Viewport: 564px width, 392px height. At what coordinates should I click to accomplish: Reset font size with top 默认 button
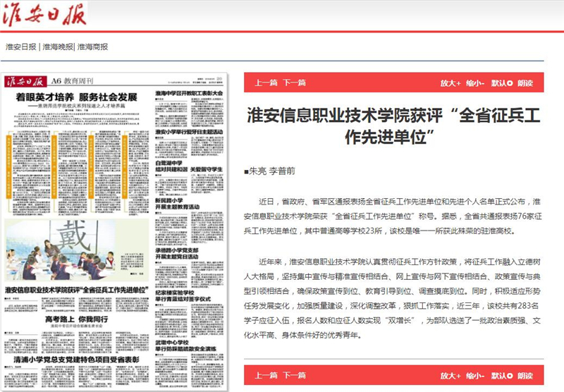coord(501,83)
